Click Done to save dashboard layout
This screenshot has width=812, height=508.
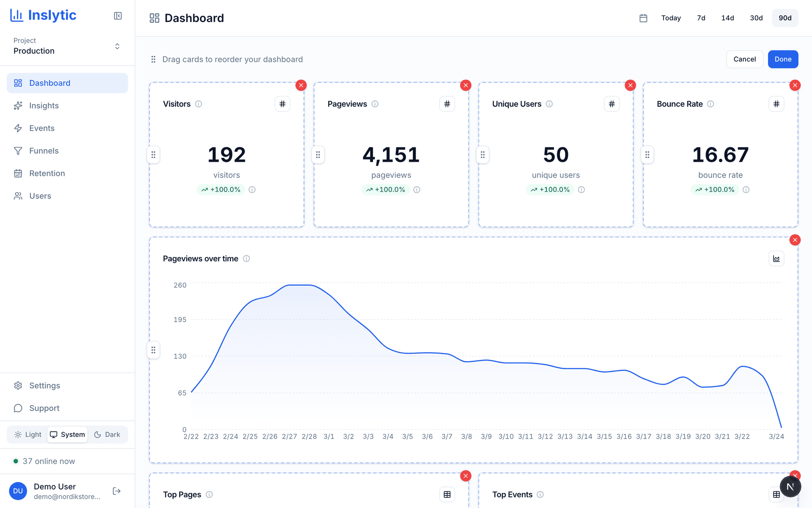[783, 59]
